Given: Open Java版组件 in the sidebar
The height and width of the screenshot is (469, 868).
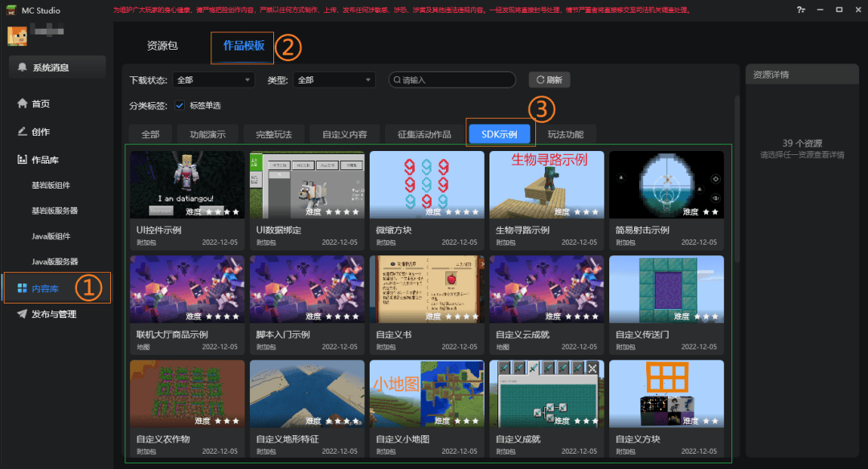Looking at the screenshot, I should click(x=51, y=235).
